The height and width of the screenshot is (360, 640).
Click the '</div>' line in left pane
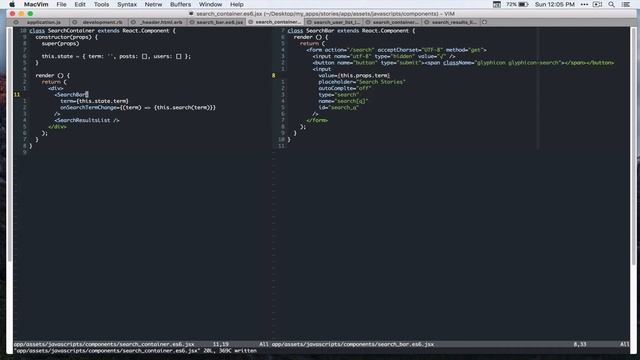click(x=57, y=127)
